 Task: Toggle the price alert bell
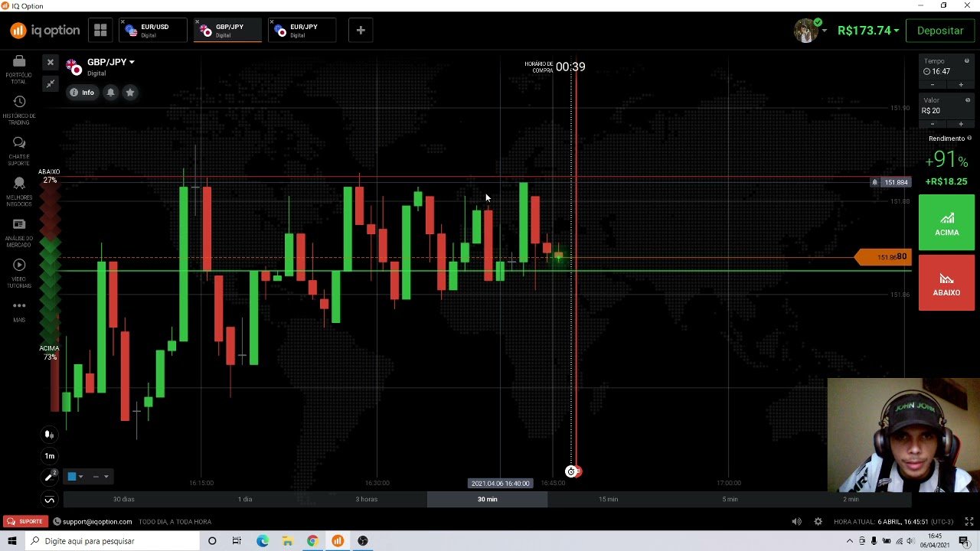(110, 92)
